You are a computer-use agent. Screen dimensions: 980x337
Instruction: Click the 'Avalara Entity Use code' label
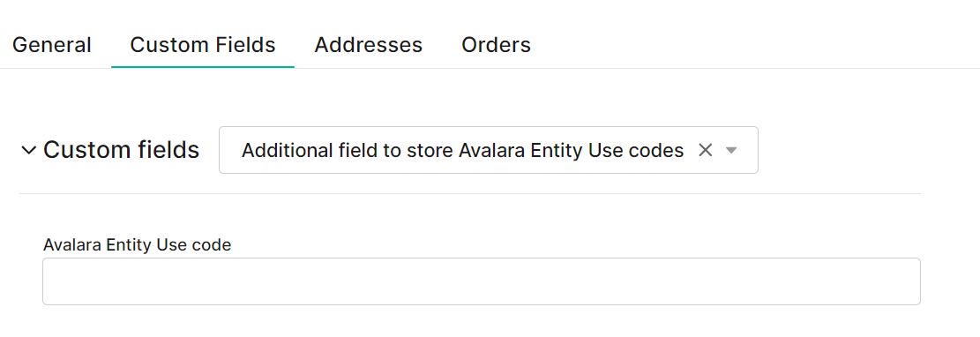pyautogui.click(x=137, y=245)
